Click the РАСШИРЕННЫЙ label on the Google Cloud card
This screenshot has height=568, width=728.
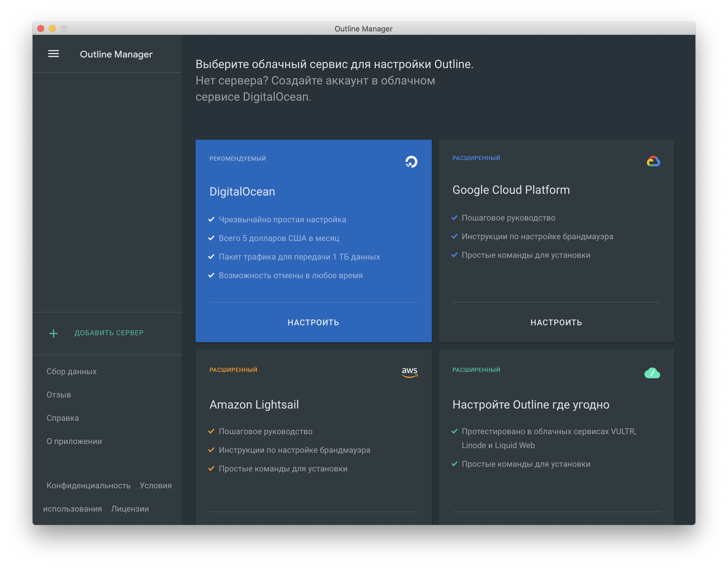(476, 158)
